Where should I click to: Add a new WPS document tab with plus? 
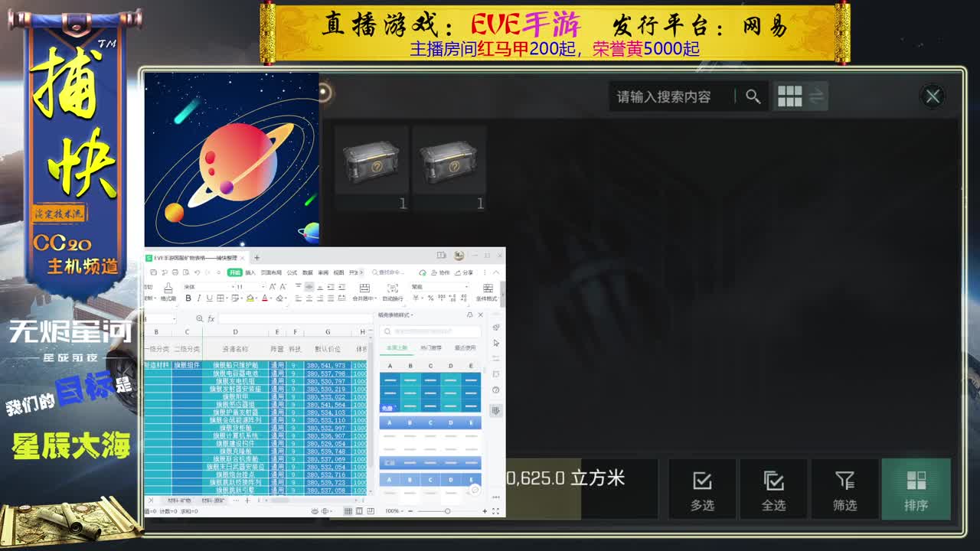(256, 258)
